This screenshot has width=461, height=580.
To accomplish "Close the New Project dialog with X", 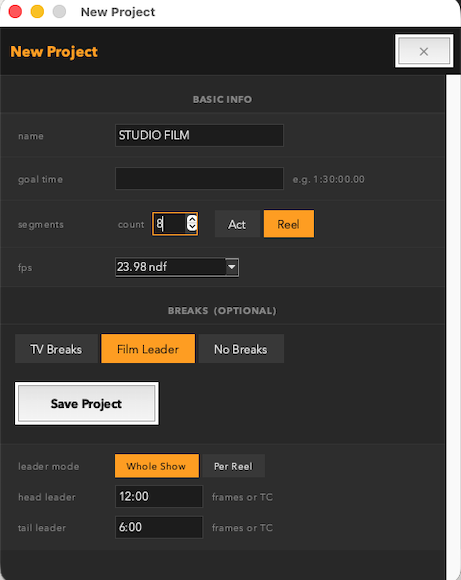I will (424, 51).
